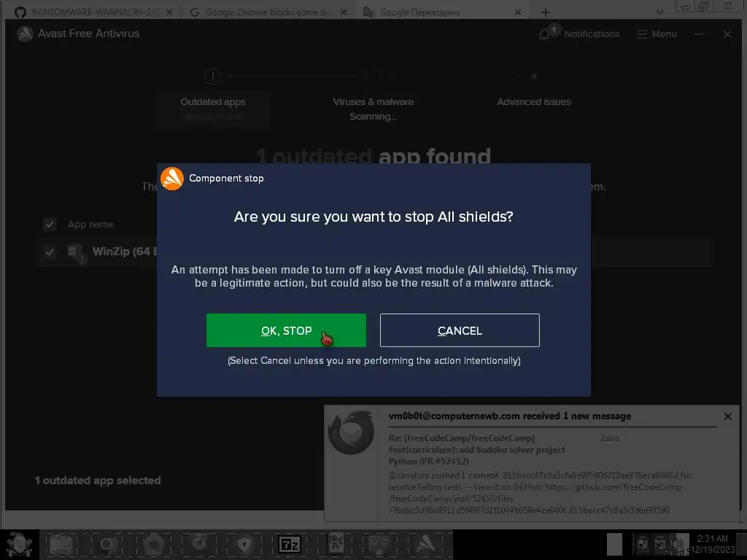
Task: Click the Outdated apps warning step icon
Action: point(212,76)
